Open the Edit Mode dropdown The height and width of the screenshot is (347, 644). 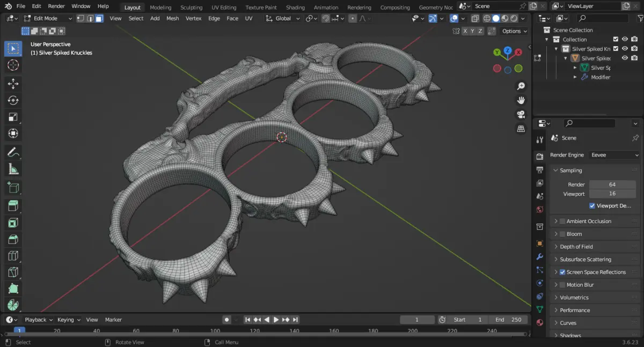coord(47,18)
